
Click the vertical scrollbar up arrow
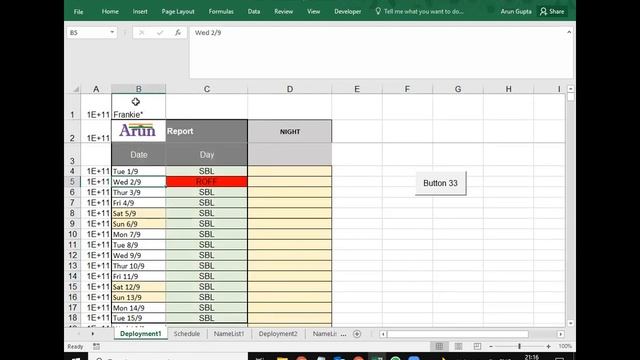coord(570,89)
